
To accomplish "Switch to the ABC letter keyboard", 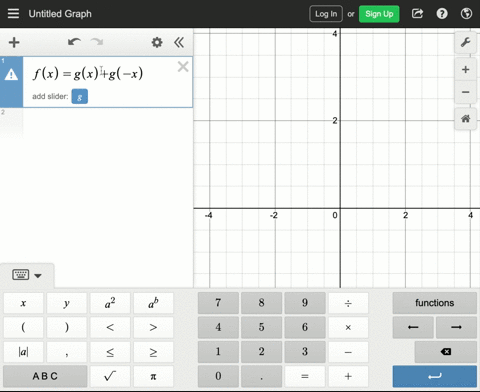I will point(45,376).
